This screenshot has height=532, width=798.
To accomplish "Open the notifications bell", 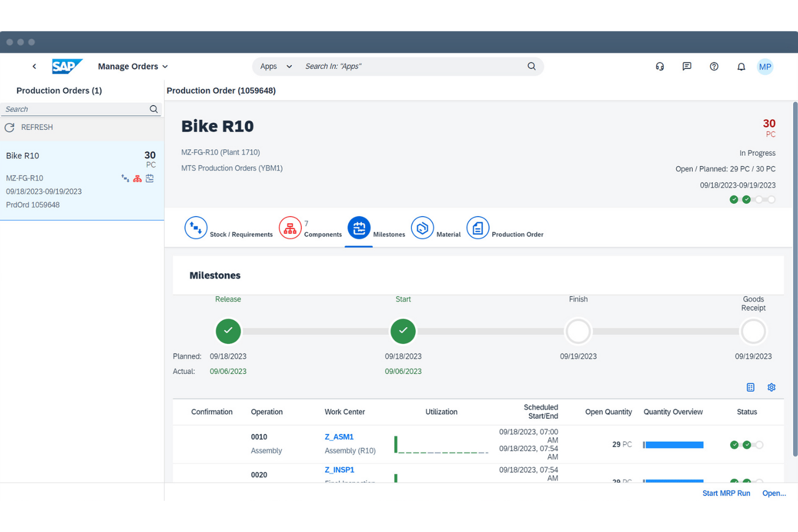I will [x=741, y=66].
